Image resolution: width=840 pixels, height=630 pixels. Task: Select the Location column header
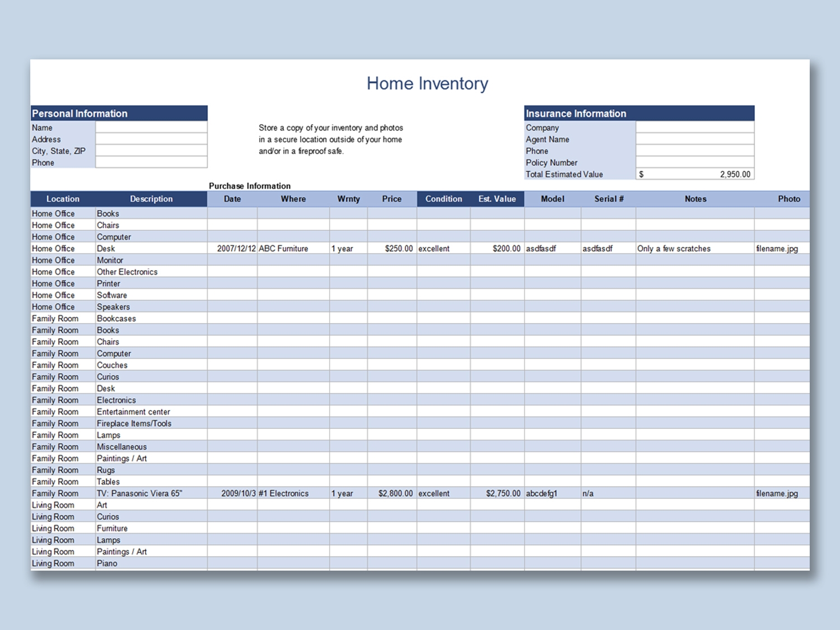tap(62, 199)
